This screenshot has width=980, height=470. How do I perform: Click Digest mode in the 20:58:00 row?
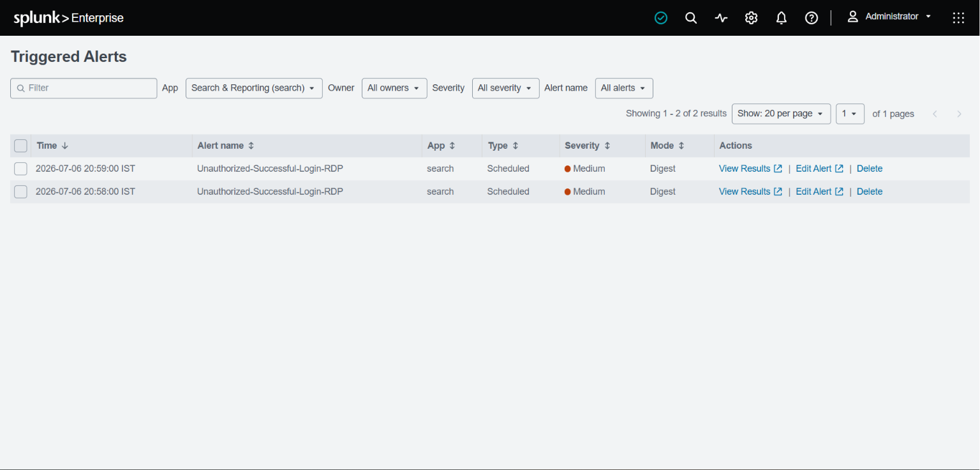click(x=663, y=192)
